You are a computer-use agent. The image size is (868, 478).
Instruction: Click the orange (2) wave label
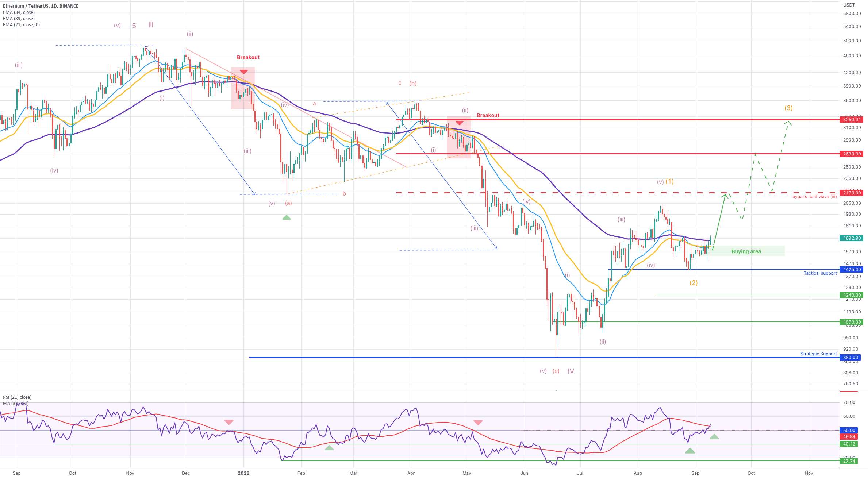click(694, 283)
